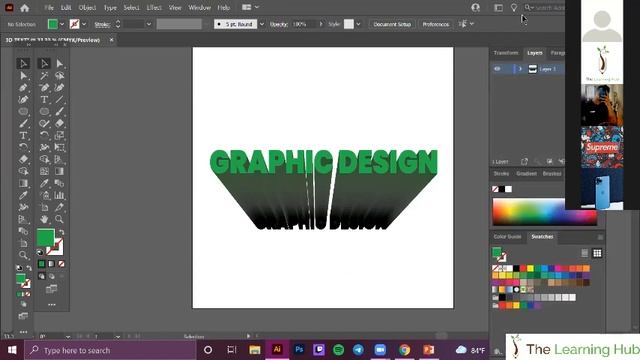Image resolution: width=640 pixels, height=360 pixels.
Task: Switch to the Gradient tab
Action: click(x=526, y=174)
